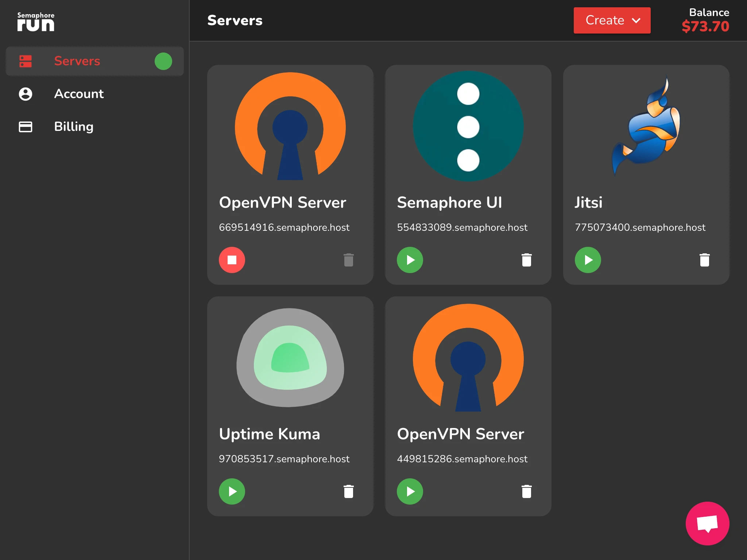
Task: Delete the Uptime Kuma server
Action: (x=349, y=491)
